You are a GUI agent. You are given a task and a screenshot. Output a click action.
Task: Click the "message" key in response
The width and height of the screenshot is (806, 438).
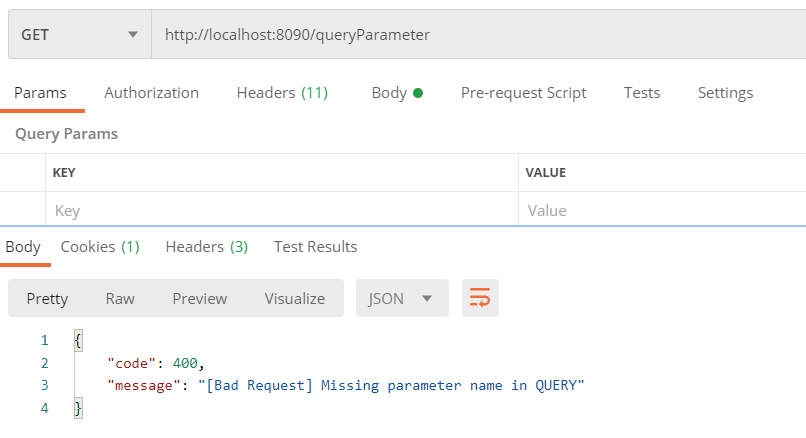(144, 386)
